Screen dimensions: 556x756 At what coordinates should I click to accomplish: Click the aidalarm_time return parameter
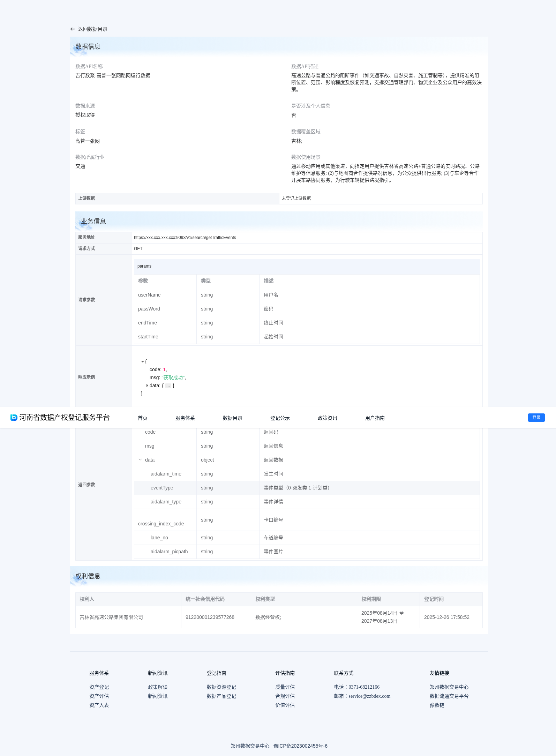click(x=166, y=474)
